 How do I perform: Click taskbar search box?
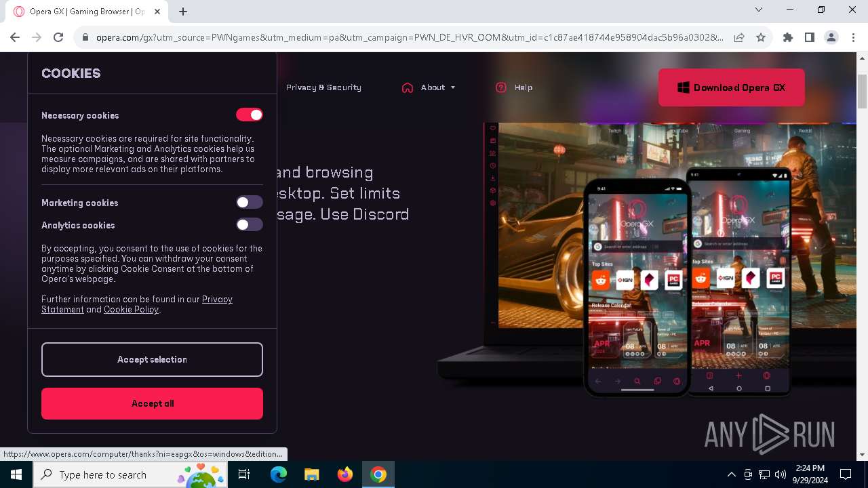[x=132, y=474]
